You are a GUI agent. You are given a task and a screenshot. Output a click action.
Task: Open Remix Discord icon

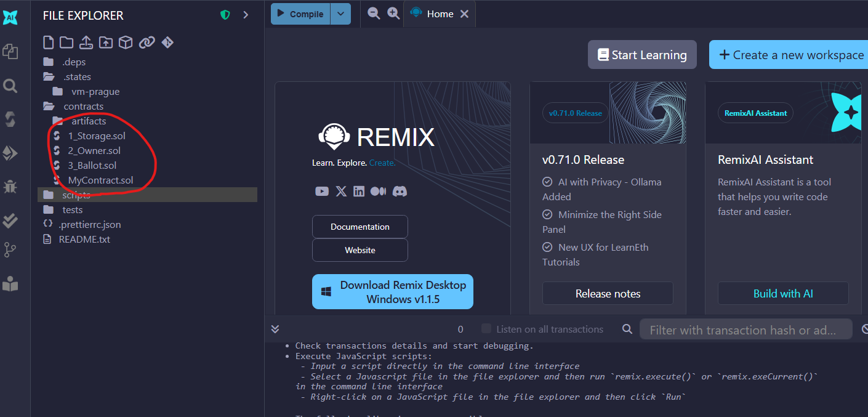click(x=400, y=192)
